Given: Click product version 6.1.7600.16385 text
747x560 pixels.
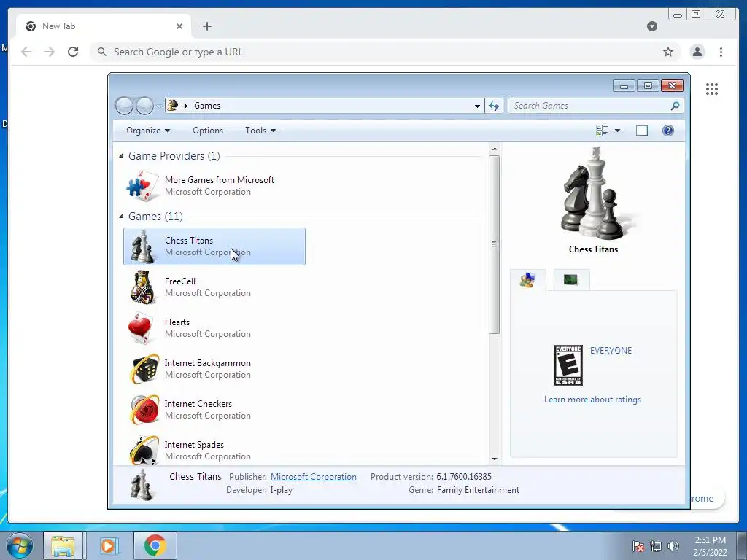Looking at the screenshot, I should pos(463,477).
